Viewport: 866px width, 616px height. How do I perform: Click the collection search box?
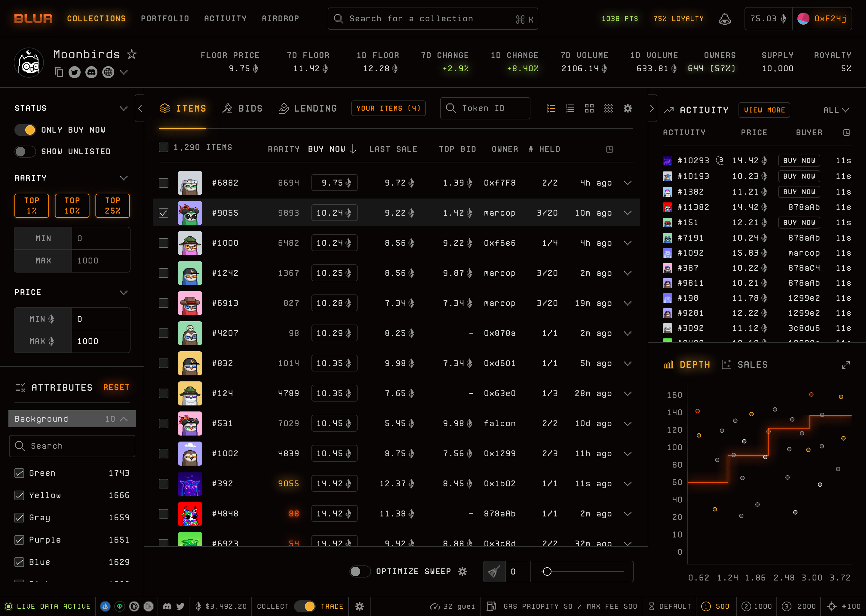[x=433, y=19]
